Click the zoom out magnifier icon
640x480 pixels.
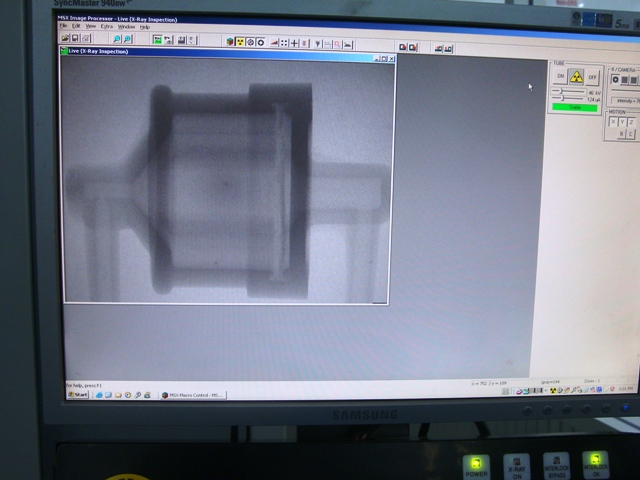(127, 40)
